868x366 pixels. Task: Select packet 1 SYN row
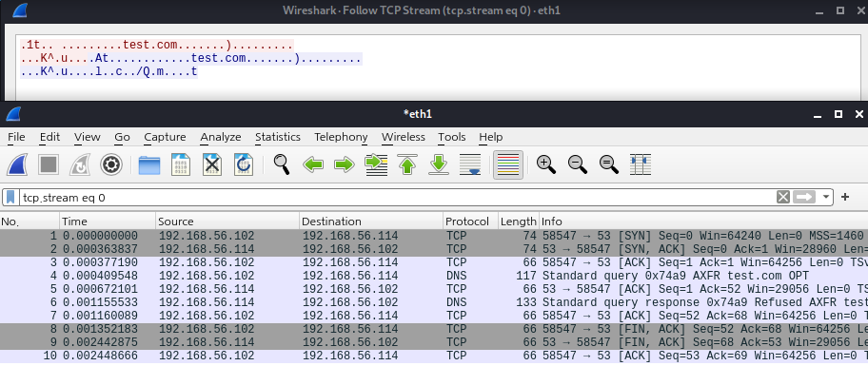point(434,236)
